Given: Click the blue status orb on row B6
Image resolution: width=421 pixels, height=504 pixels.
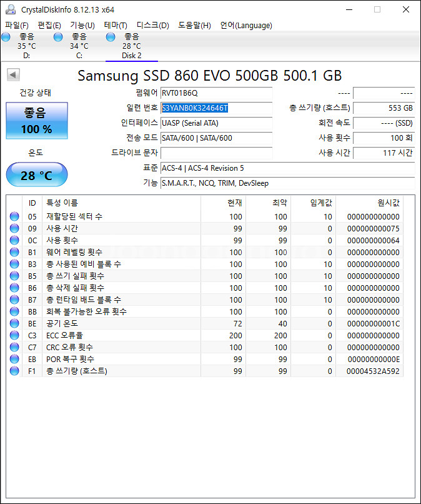Looking at the screenshot, I should point(14,288).
